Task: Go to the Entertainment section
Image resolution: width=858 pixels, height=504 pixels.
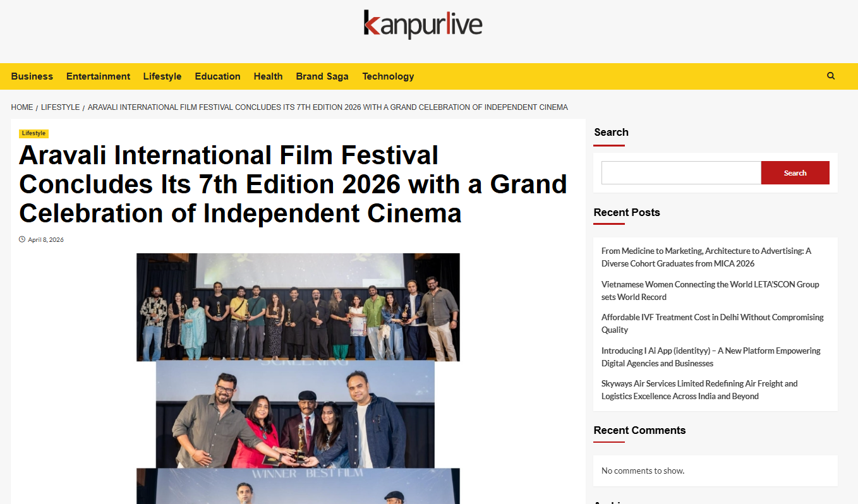Action: tap(98, 76)
